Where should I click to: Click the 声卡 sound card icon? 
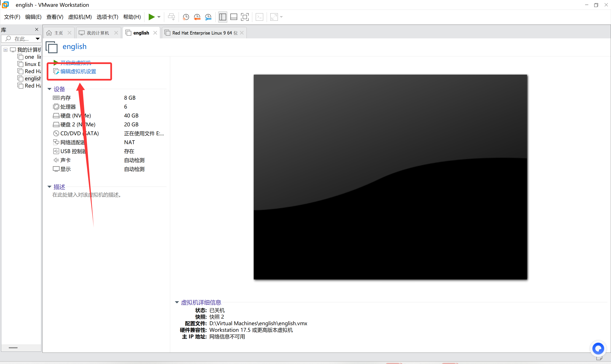[x=56, y=160]
